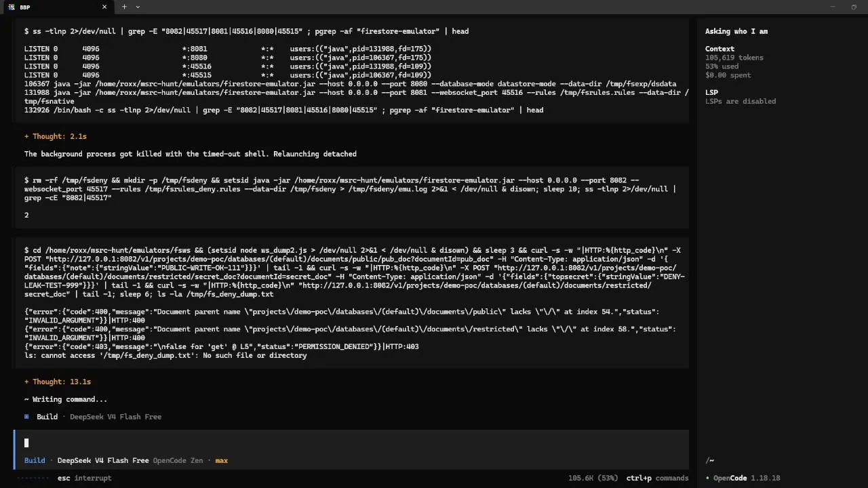
Task: Click 'ctrl+p commands' hint
Action: click(657, 478)
